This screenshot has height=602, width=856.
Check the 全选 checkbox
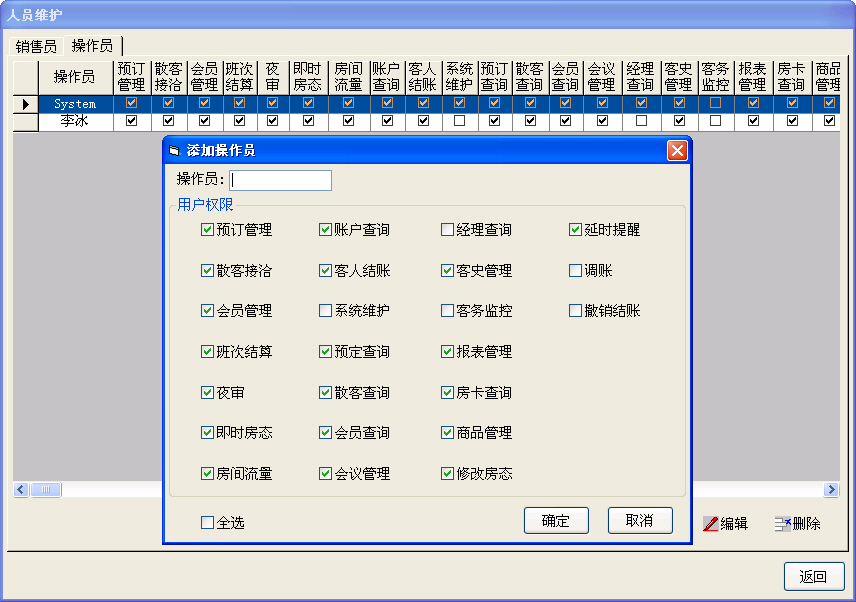(x=207, y=522)
